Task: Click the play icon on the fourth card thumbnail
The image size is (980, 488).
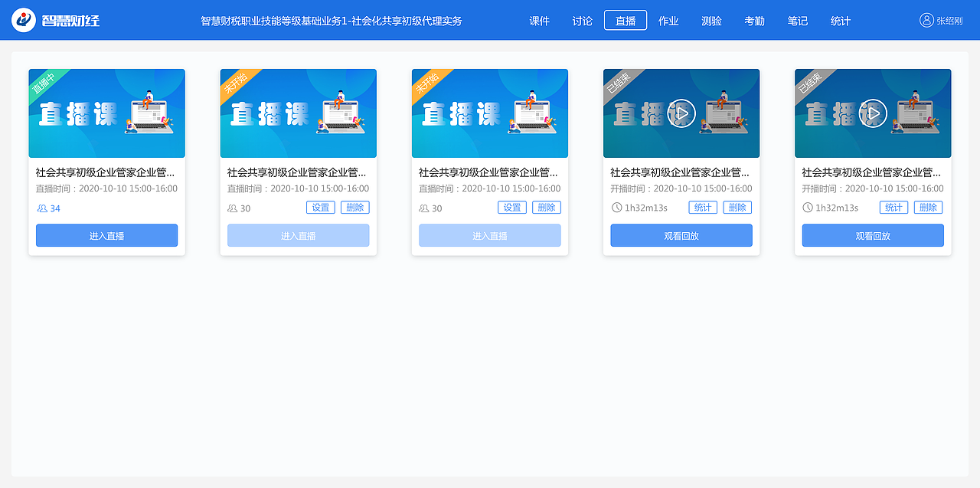Action: (681, 112)
